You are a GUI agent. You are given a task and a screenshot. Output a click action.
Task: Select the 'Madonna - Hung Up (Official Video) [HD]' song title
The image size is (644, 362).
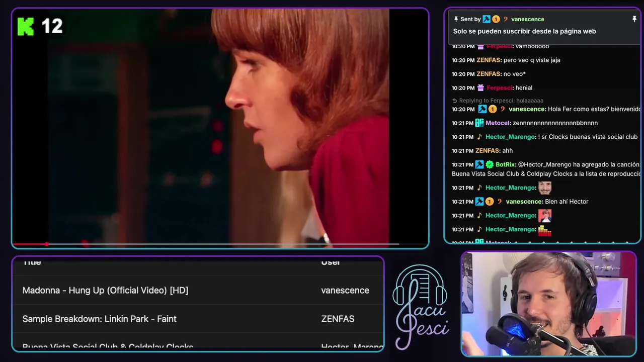click(105, 290)
